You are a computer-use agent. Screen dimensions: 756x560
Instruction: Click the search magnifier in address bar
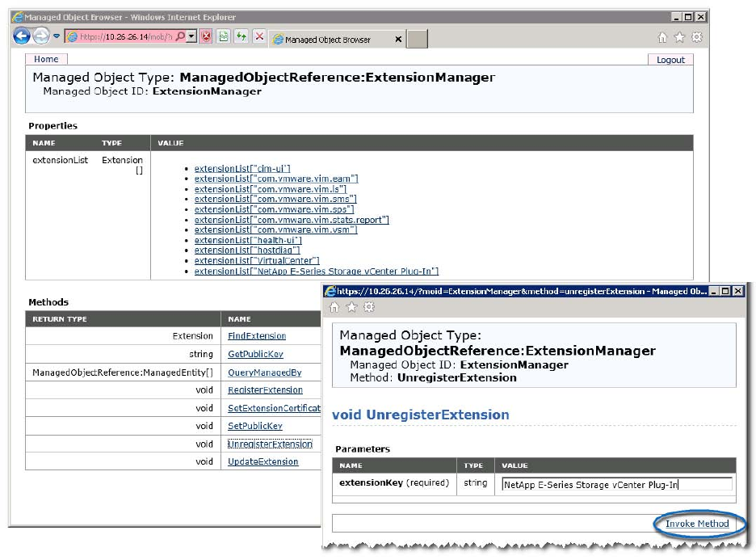click(180, 36)
